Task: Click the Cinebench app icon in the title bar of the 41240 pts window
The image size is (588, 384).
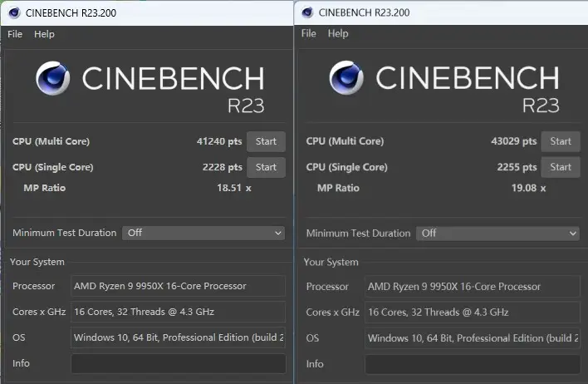Action: 14,12
